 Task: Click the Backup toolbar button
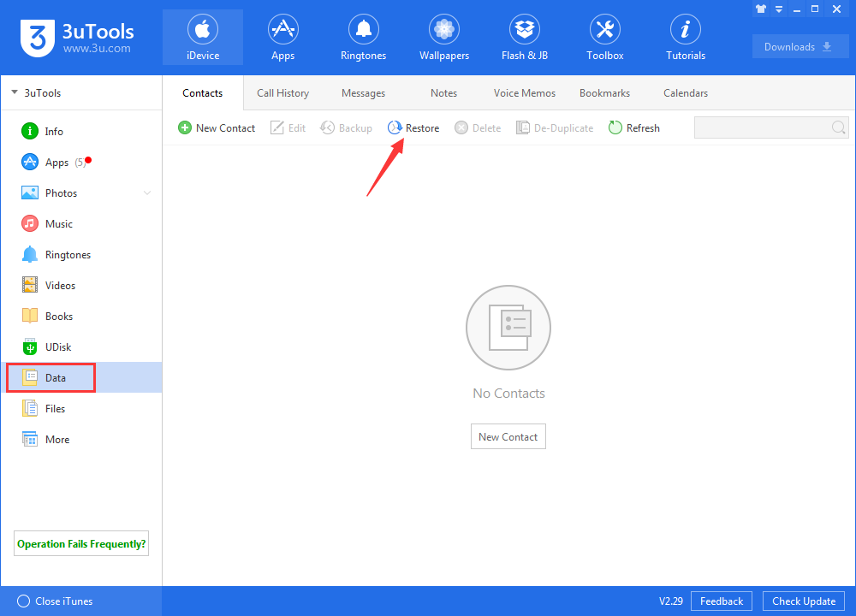click(x=346, y=127)
